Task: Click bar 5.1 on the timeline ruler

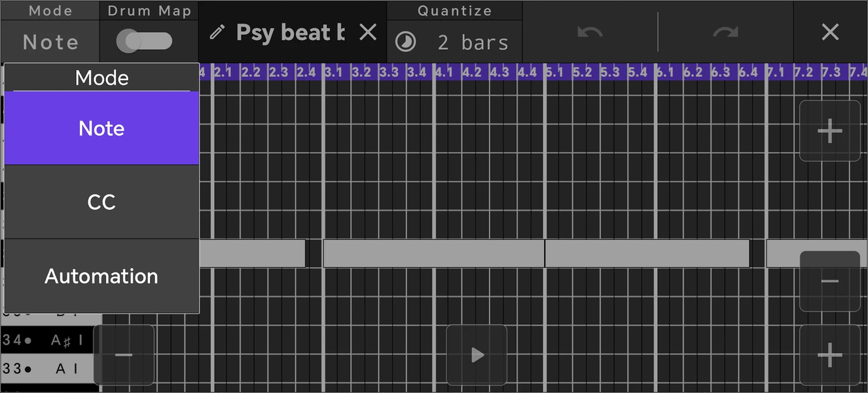Action: coord(556,72)
